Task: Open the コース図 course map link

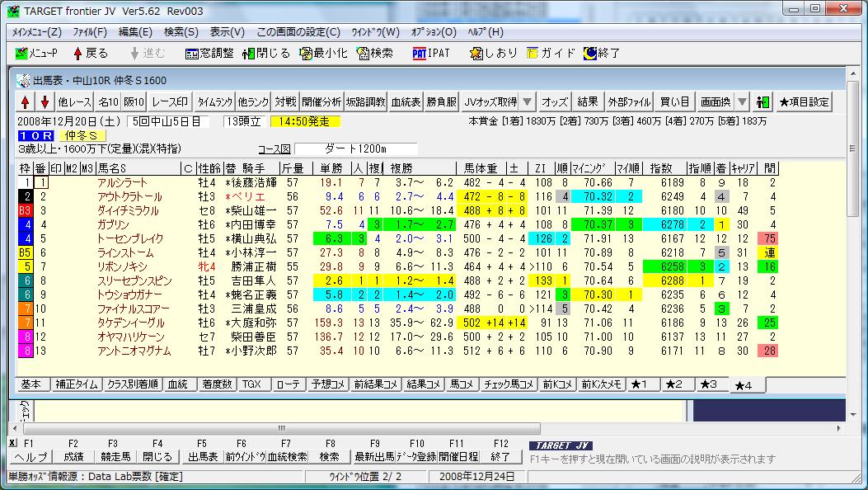Action: point(274,149)
